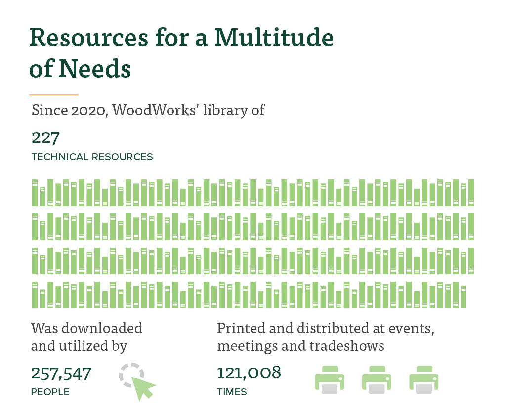Select the rightmost printer icon
This screenshot has width=506, height=420.
click(423, 380)
